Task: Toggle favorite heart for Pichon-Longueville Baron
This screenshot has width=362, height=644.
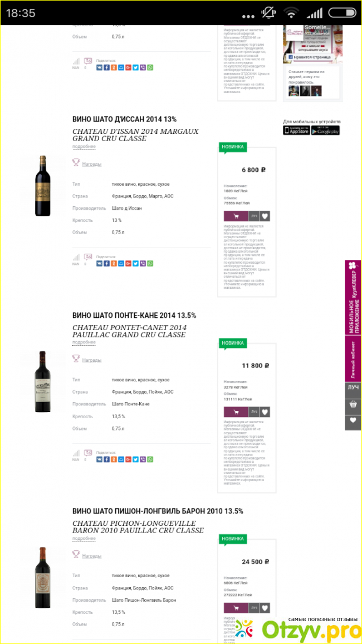Action: coord(265,608)
